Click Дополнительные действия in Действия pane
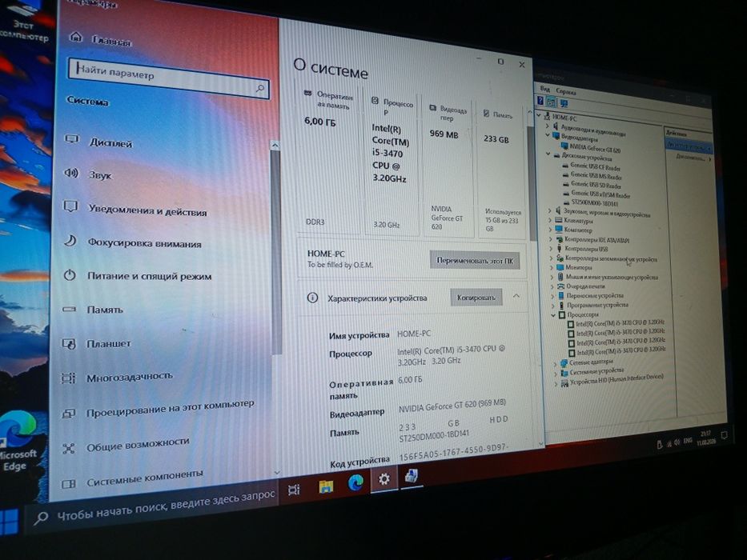747x560 pixels. tap(693, 158)
